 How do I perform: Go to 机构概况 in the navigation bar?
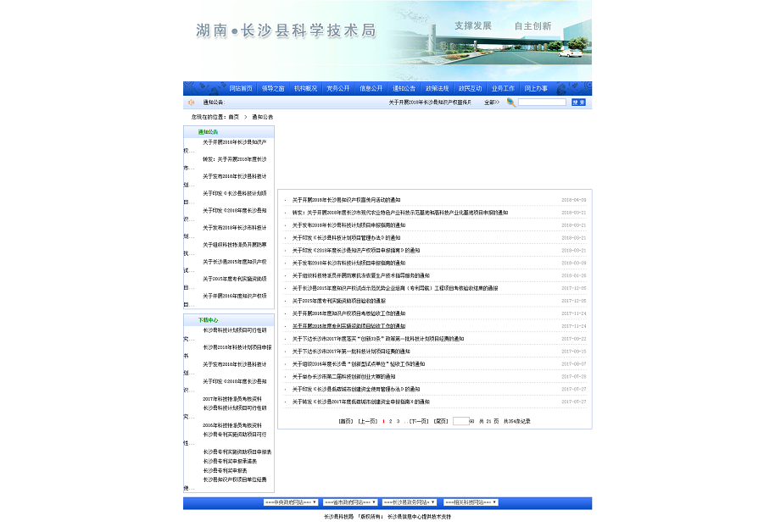(305, 88)
